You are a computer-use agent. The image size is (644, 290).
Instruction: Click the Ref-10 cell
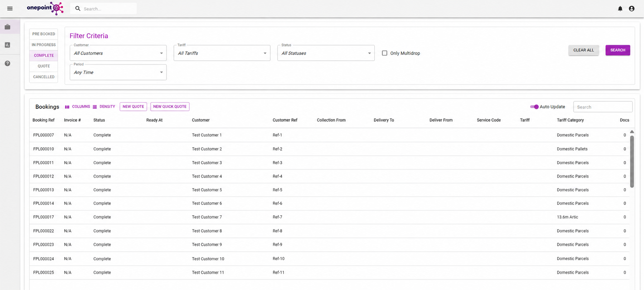(x=279, y=259)
